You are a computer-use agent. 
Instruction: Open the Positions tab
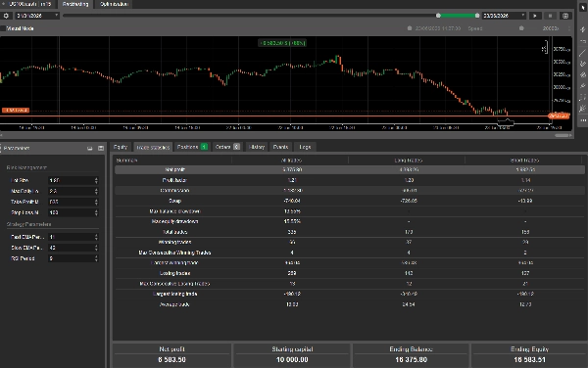tap(192, 147)
